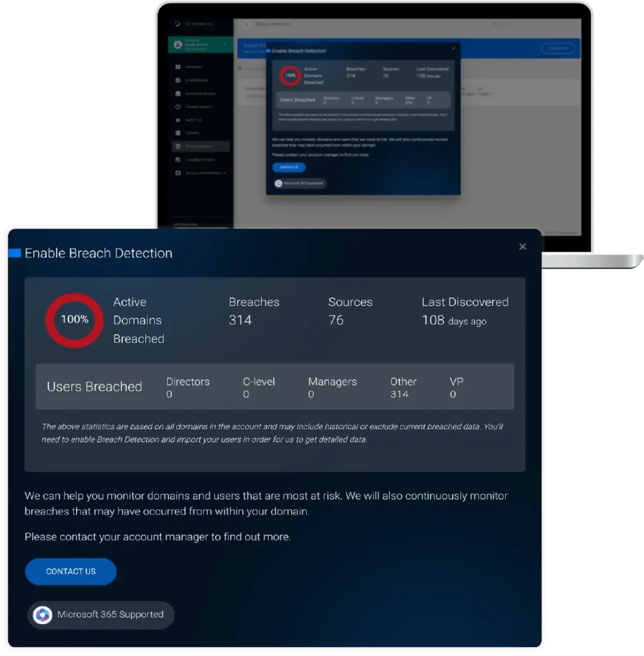
Task: Click Microsoft 365 logo in large foreground panel
Action: point(43,615)
